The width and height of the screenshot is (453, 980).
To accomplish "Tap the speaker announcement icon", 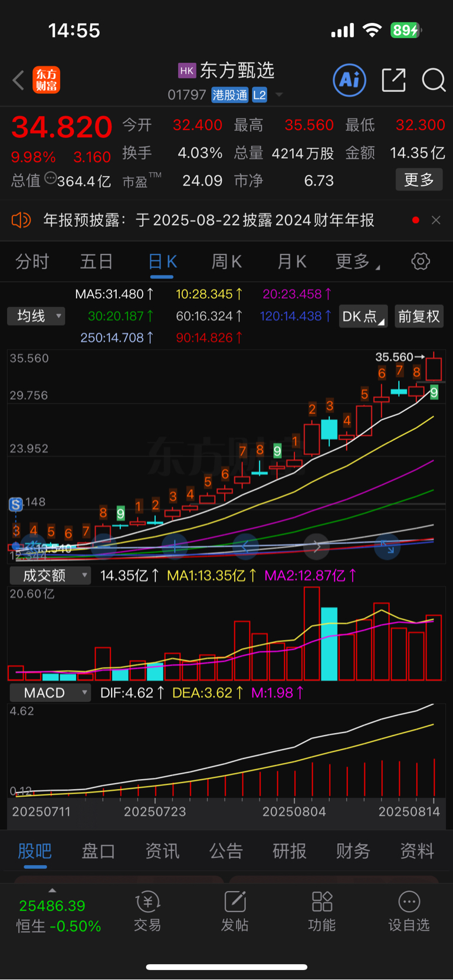I will pyautogui.click(x=21, y=220).
